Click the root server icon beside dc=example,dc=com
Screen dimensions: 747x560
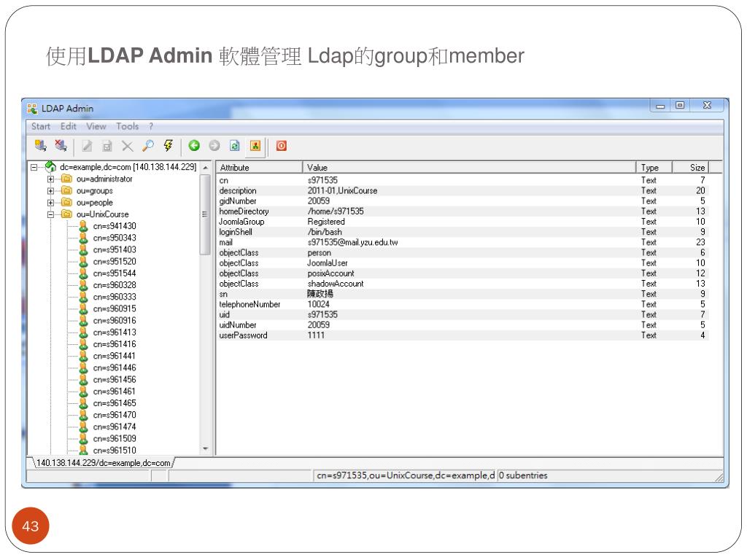coord(50,167)
